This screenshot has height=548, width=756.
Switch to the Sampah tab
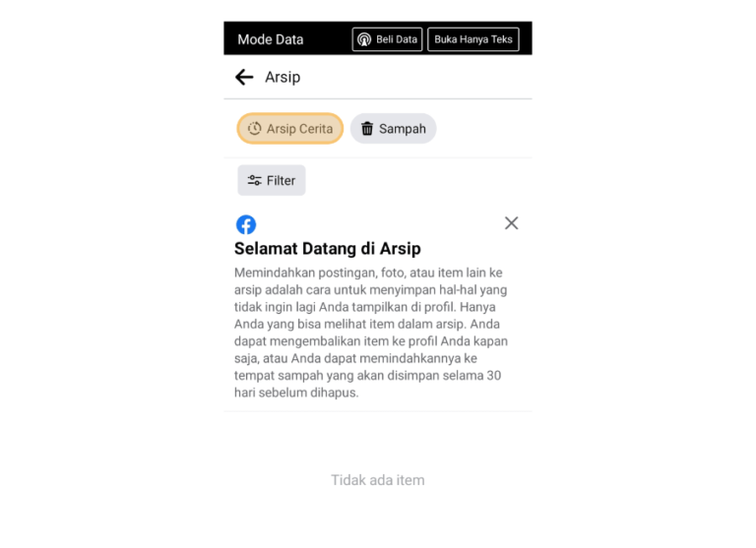(x=394, y=129)
